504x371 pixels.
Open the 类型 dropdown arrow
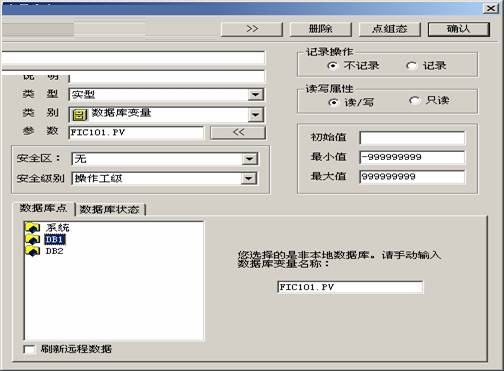[x=256, y=95]
